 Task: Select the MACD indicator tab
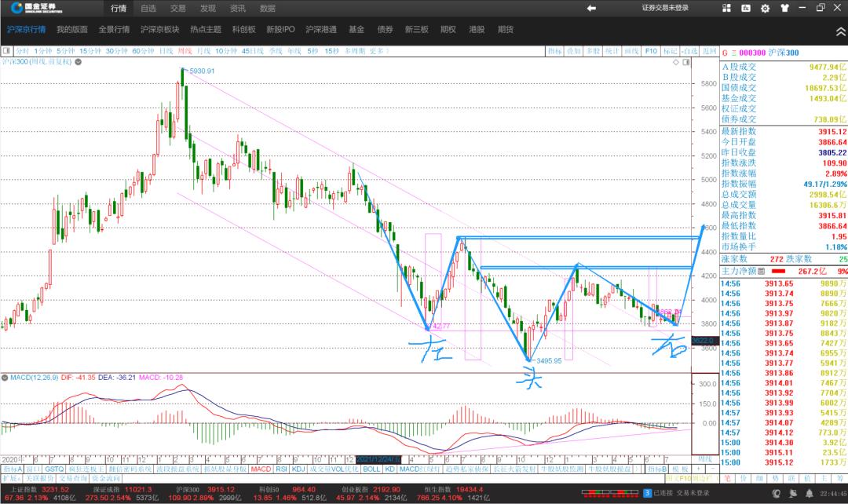coord(261,469)
